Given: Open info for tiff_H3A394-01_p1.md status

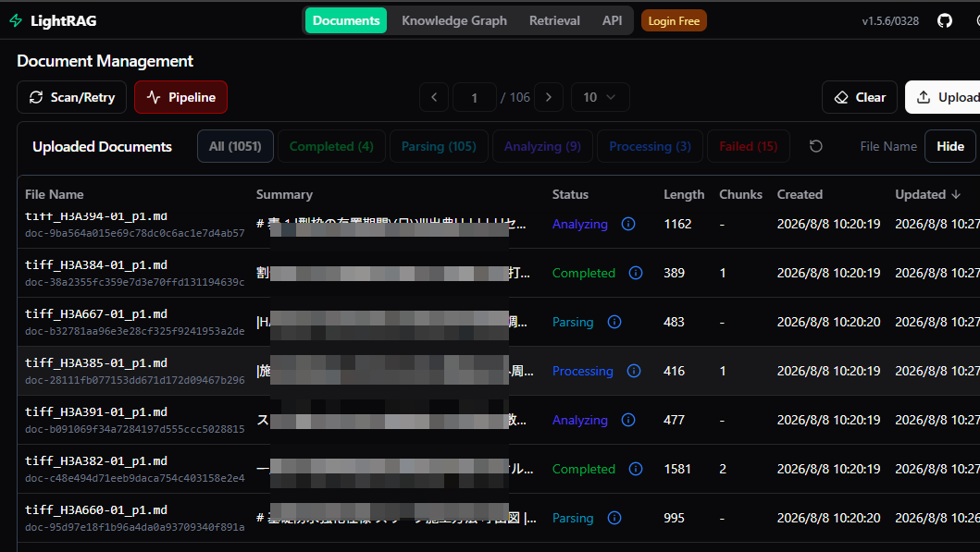Looking at the screenshot, I should coord(628,224).
